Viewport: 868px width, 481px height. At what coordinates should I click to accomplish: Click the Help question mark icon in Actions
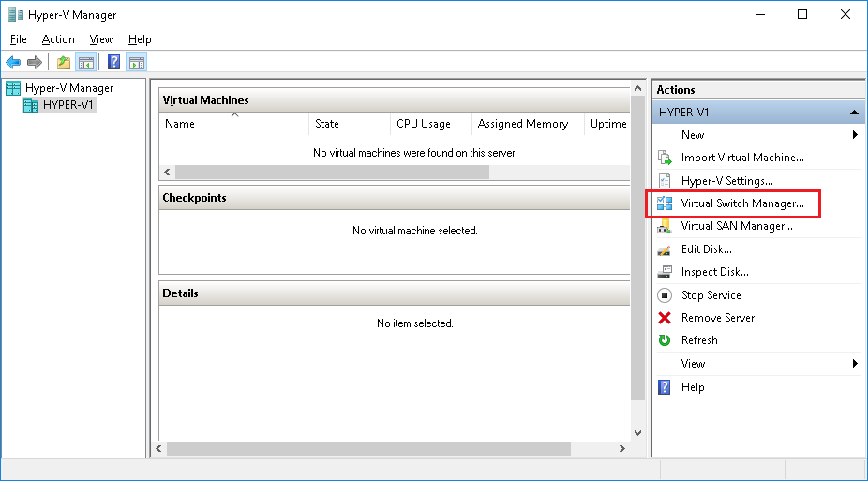(x=665, y=387)
